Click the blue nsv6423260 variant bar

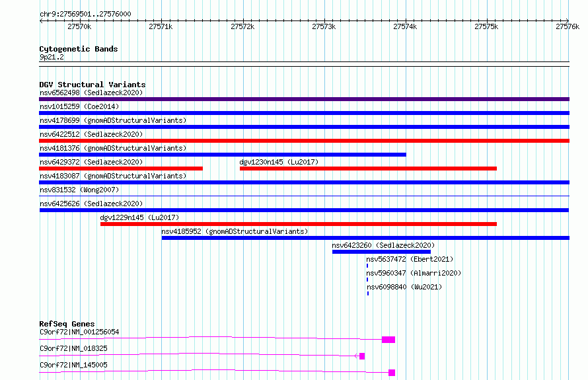coord(381,252)
